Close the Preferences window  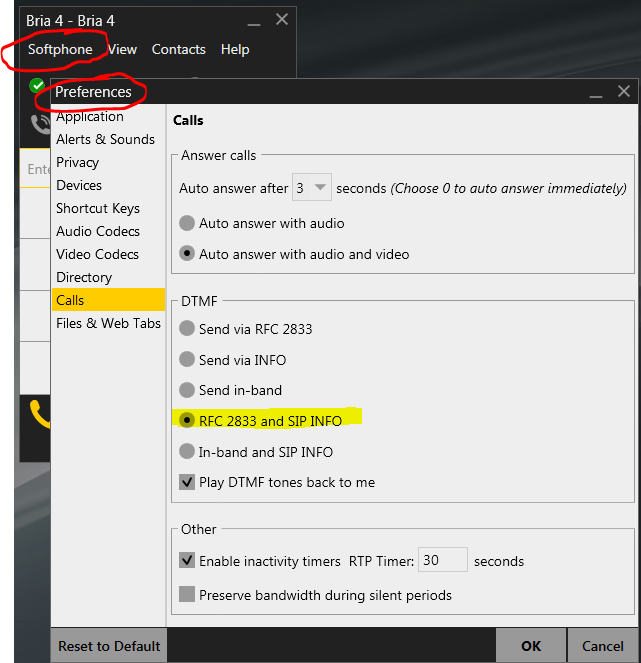click(624, 91)
